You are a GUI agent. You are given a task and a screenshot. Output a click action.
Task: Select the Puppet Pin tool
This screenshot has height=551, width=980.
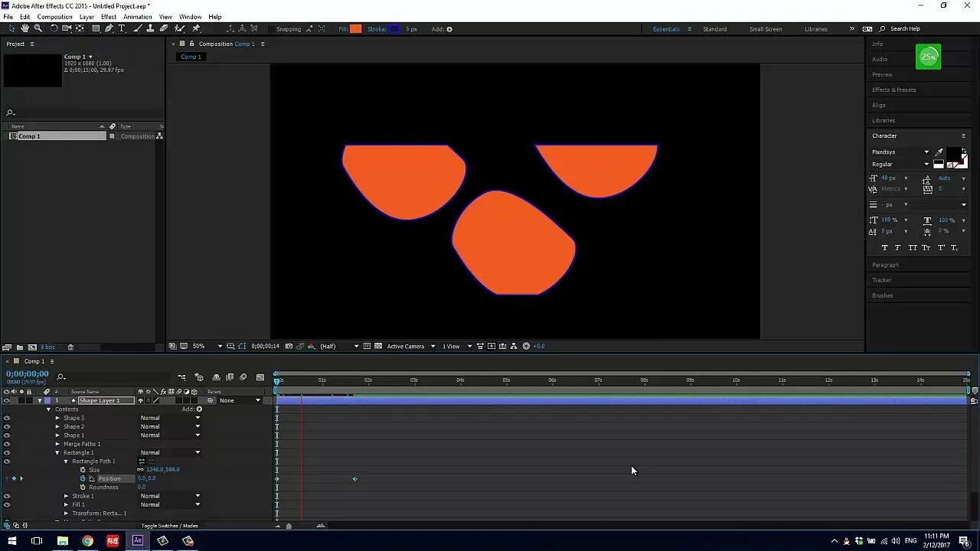(x=196, y=28)
